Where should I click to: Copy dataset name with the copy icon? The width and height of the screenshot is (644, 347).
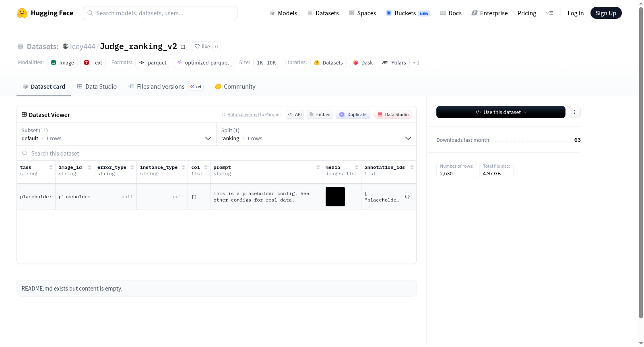click(x=182, y=46)
